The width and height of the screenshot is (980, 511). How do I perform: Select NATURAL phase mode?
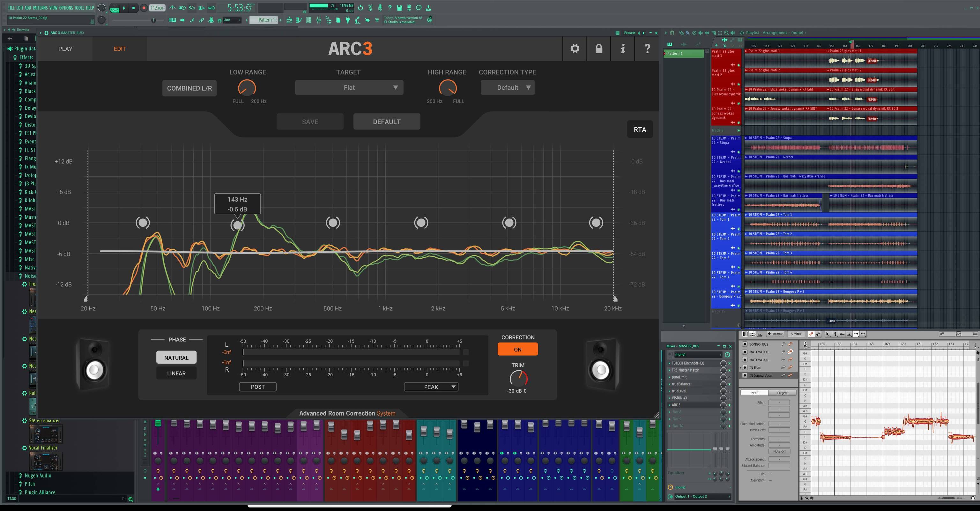tap(176, 357)
